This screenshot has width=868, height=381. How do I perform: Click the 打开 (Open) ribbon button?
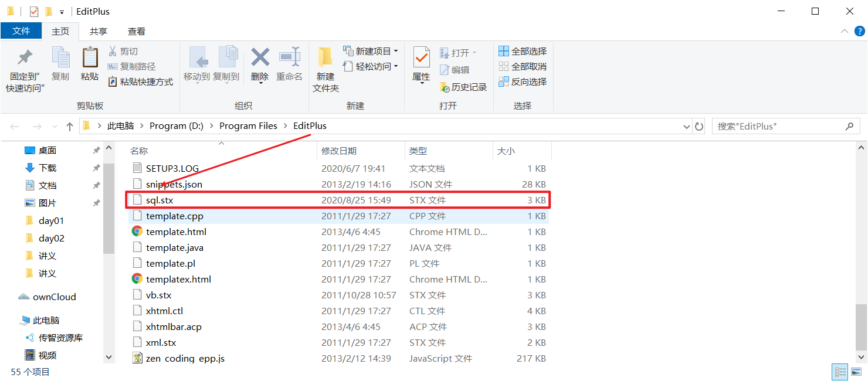click(x=458, y=53)
